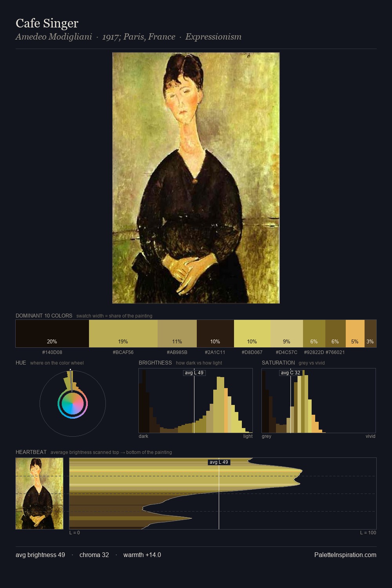Click the 'warmth +14.0' footer stat
This screenshot has height=588, width=392.
[x=142, y=555]
